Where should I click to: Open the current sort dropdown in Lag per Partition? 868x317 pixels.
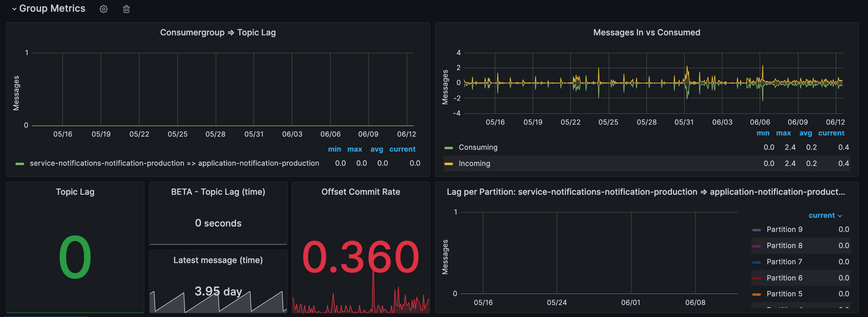click(825, 215)
